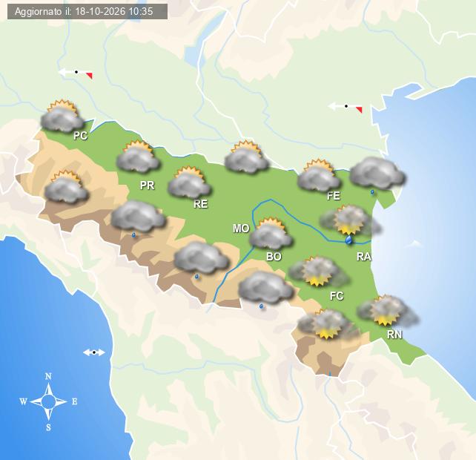476x460 pixels.
Task: Click the rain cloud icon south of BO
Action: (266, 290)
